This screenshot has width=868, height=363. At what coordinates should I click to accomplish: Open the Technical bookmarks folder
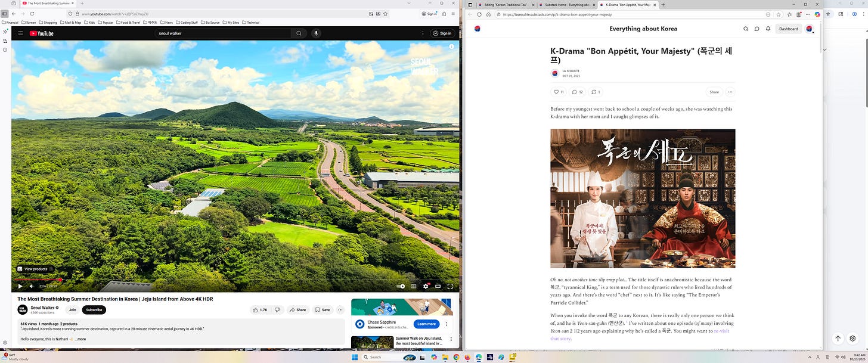click(250, 22)
